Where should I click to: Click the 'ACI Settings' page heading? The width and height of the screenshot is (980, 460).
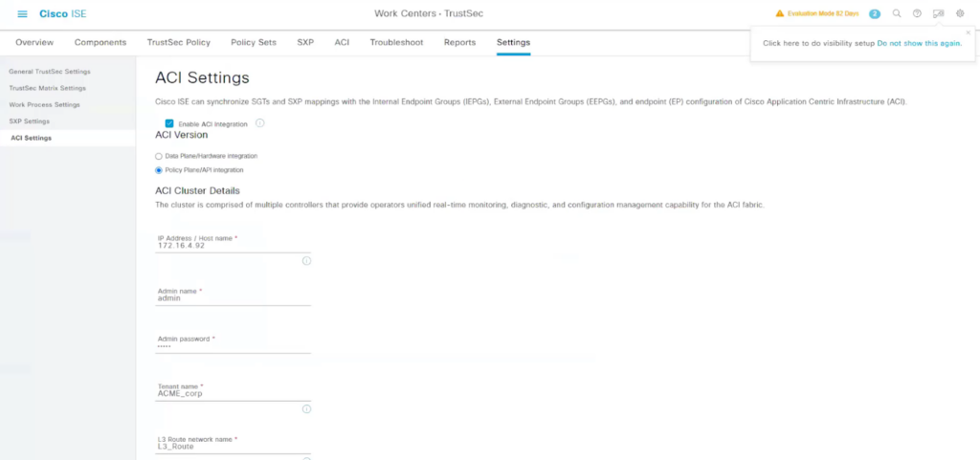[202, 78]
